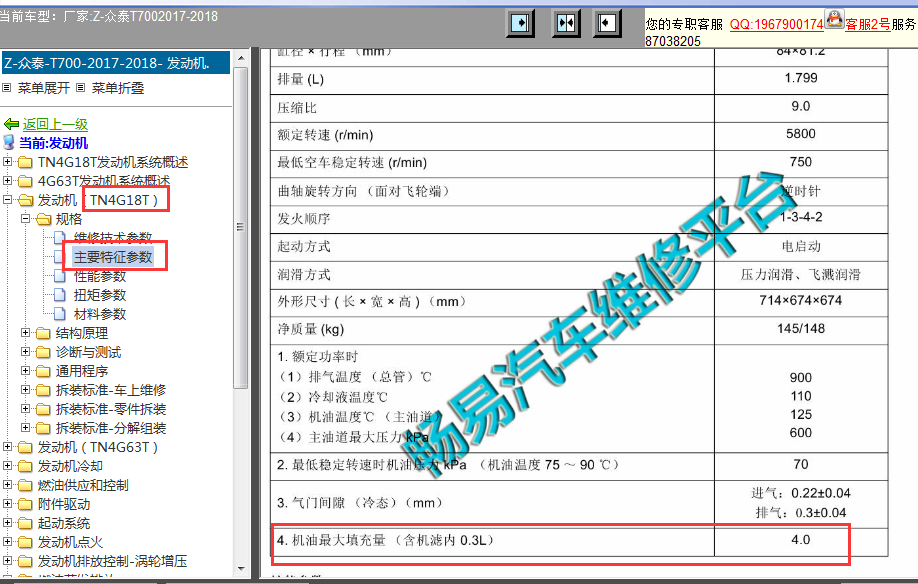Open the 维修技术参数 document

coord(112,237)
